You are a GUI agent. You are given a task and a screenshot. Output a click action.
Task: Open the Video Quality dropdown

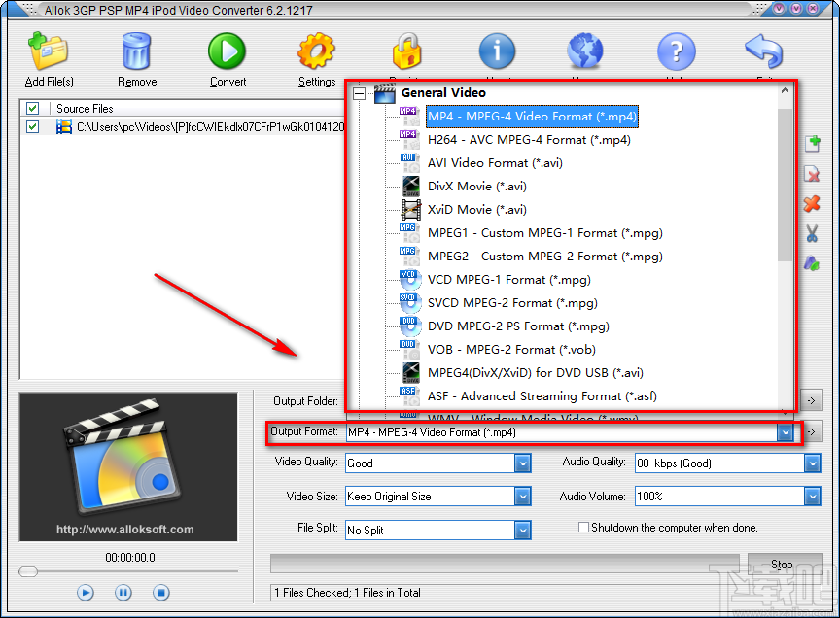click(x=523, y=463)
